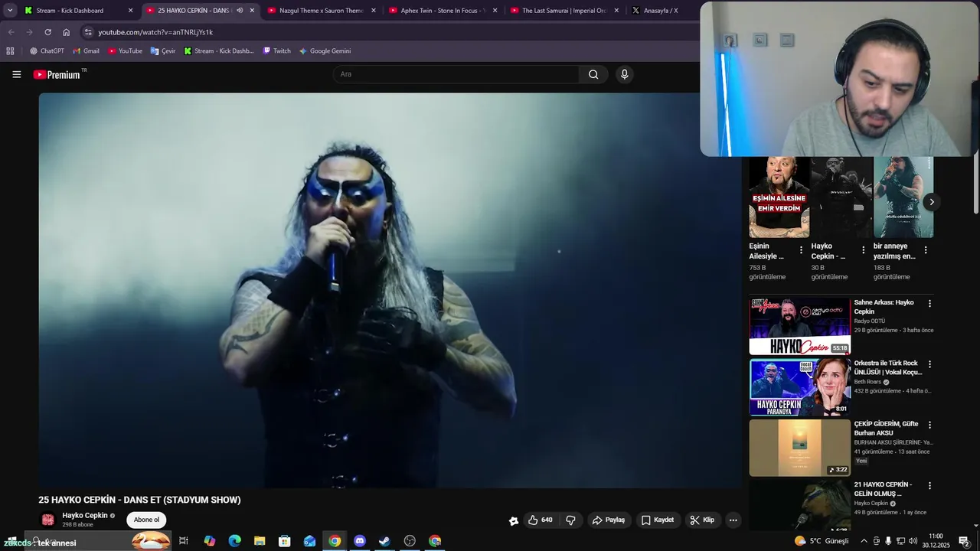
Task: Go to YouTube Premium home logo
Action: click(57, 74)
